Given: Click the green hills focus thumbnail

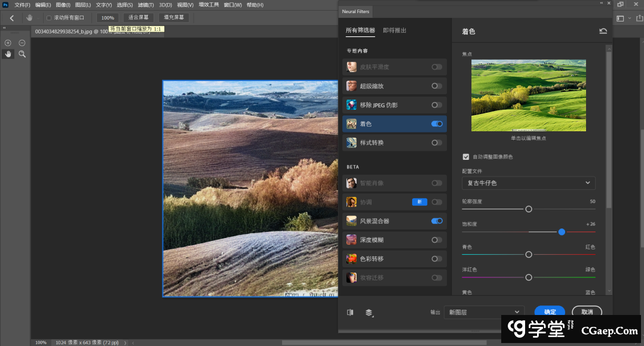Looking at the screenshot, I should click(528, 95).
